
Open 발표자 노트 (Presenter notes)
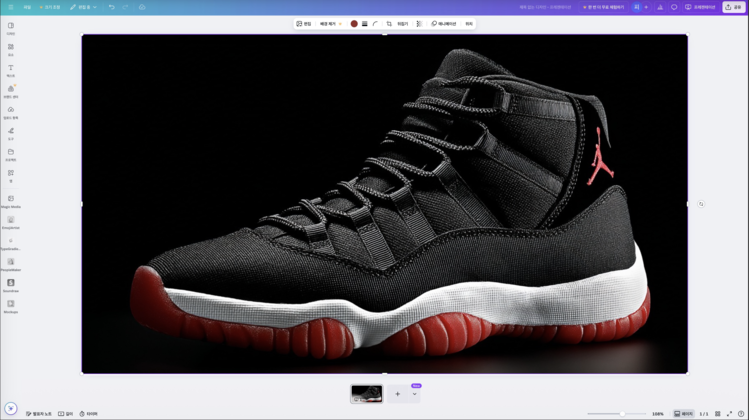(39, 414)
